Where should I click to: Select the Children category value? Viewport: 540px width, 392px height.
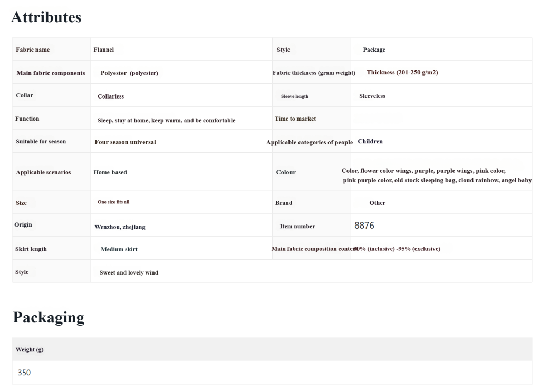(x=370, y=141)
